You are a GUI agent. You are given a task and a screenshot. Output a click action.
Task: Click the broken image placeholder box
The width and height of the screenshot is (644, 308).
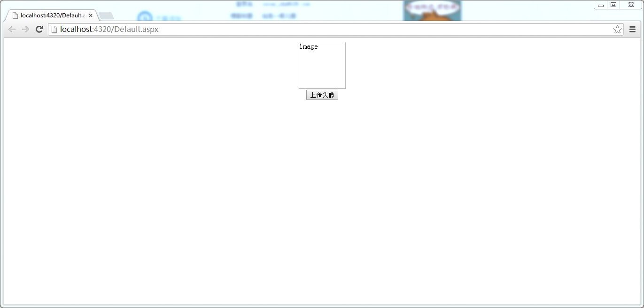[x=322, y=65]
